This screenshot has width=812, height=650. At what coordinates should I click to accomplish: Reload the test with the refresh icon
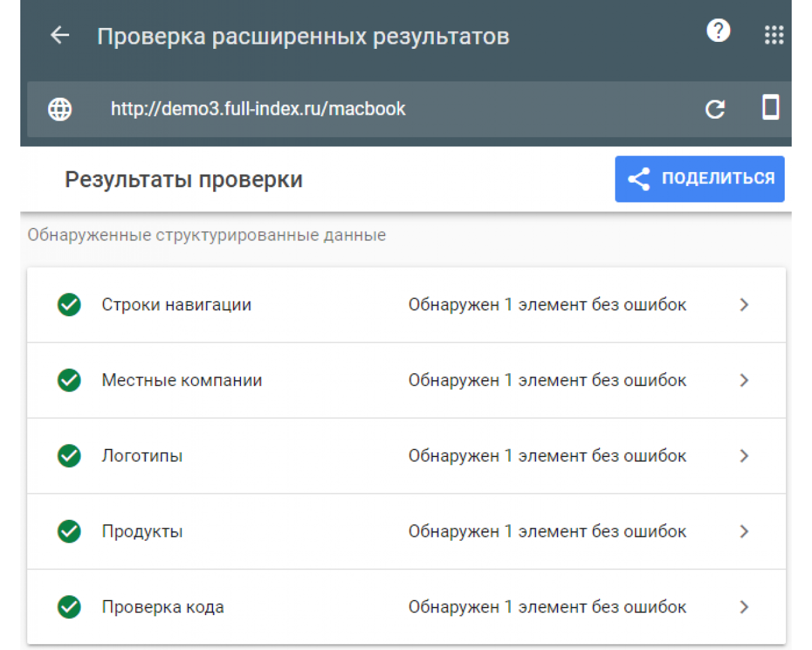(x=716, y=109)
